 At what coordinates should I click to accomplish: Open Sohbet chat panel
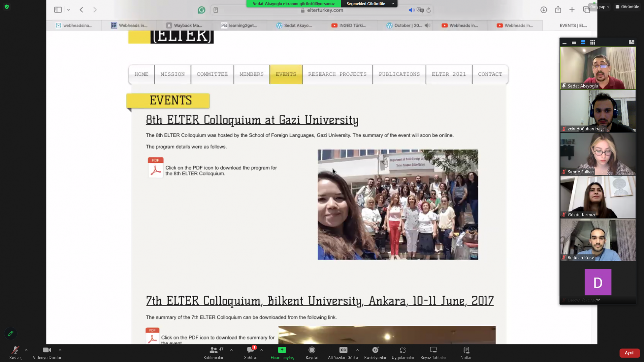click(x=250, y=353)
